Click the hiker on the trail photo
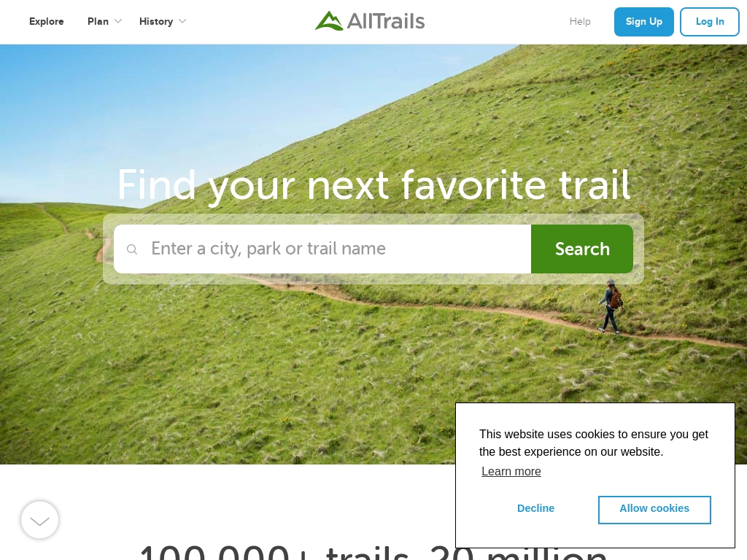Image resolution: width=747 pixels, height=560 pixels. click(x=611, y=306)
